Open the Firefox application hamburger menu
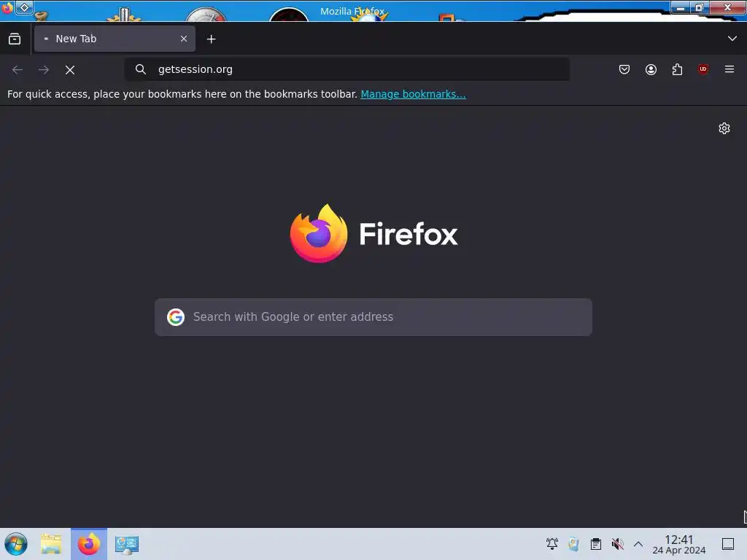Image resolution: width=747 pixels, height=560 pixels. coord(729,69)
